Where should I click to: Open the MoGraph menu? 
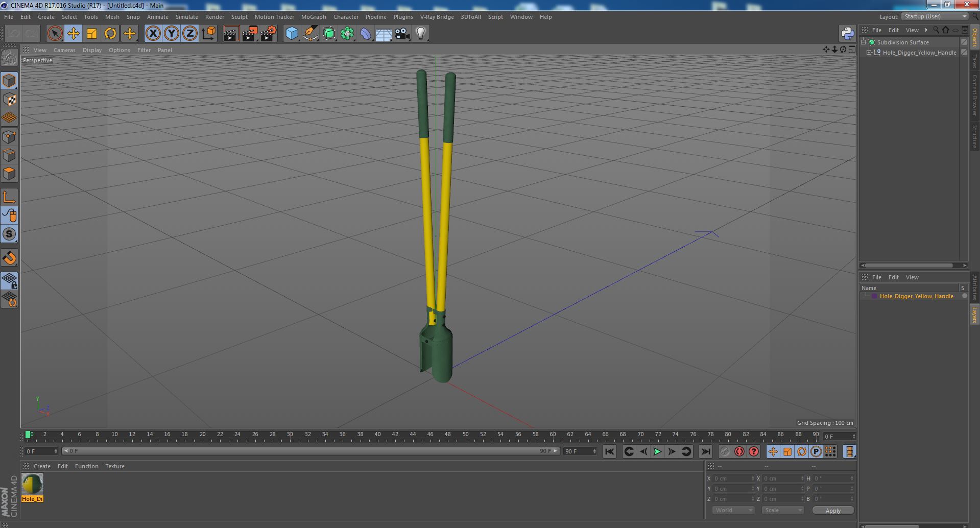pos(314,17)
